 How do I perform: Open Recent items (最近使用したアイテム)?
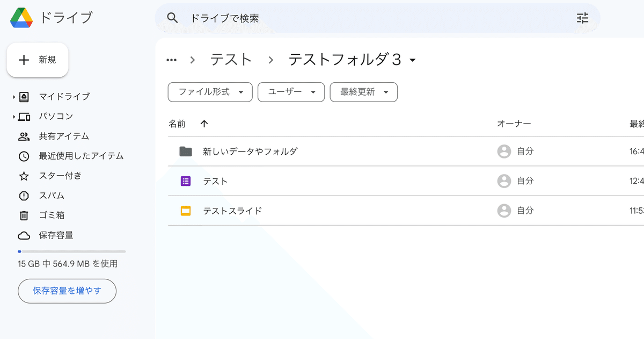click(x=81, y=156)
